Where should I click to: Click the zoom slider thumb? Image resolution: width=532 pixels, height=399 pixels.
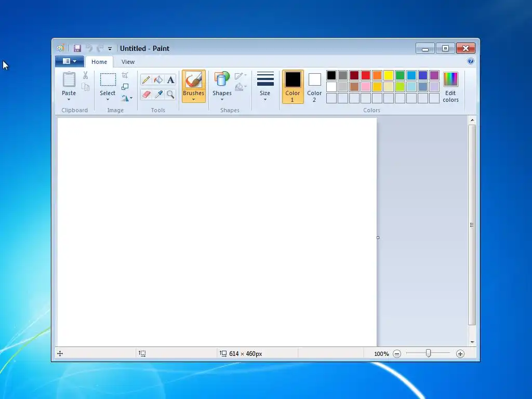click(428, 353)
